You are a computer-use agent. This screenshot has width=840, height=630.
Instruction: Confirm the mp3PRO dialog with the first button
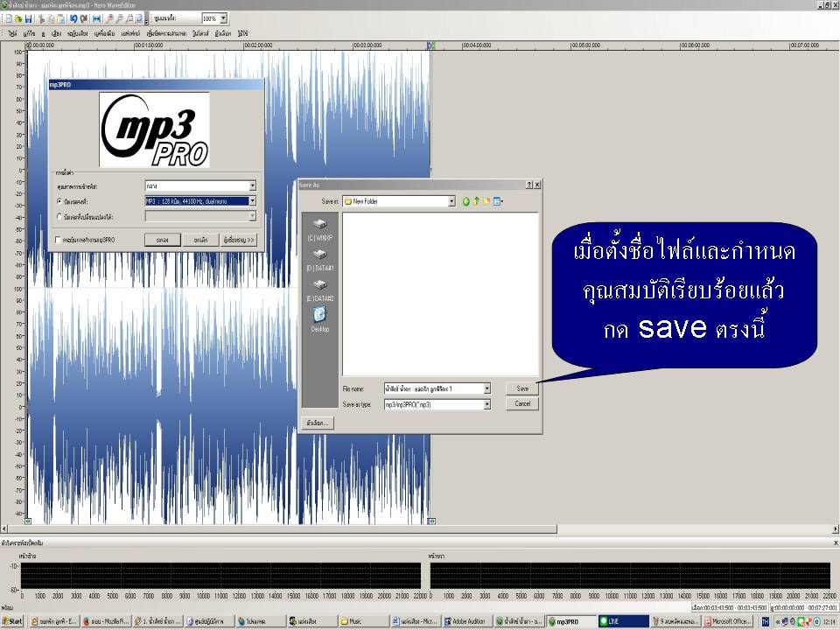click(163, 240)
